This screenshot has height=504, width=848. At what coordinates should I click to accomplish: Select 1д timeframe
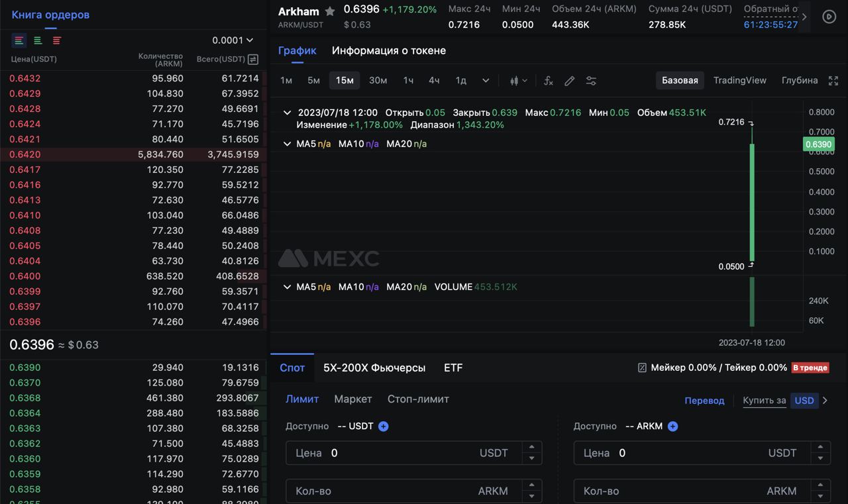(x=460, y=80)
